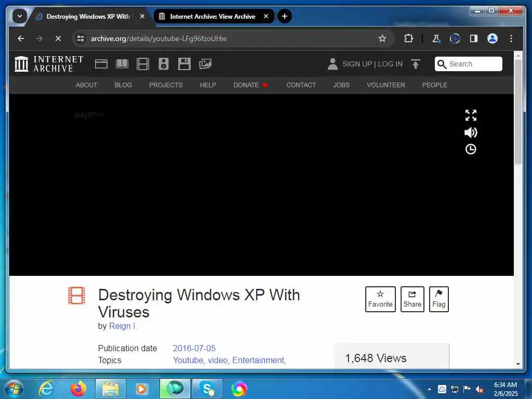Click the DONATE link
This screenshot has width=532, height=399.
(x=250, y=85)
